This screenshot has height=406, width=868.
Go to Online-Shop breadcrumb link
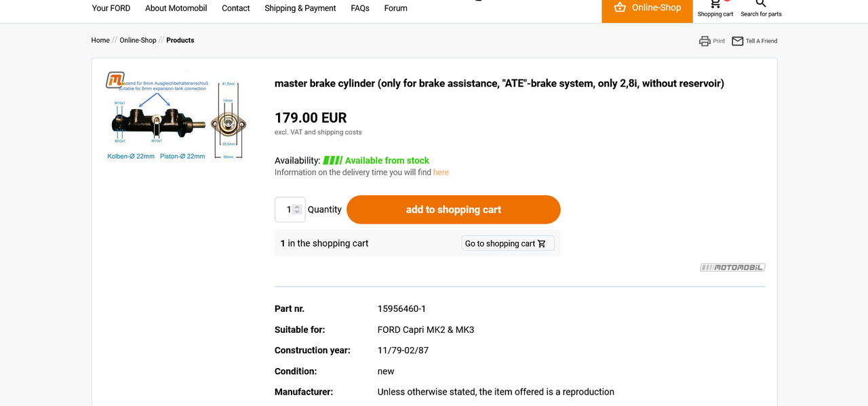click(x=138, y=40)
